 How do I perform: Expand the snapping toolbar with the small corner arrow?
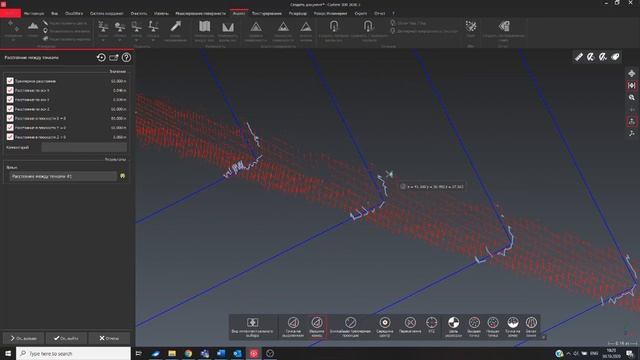click(x=543, y=337)
